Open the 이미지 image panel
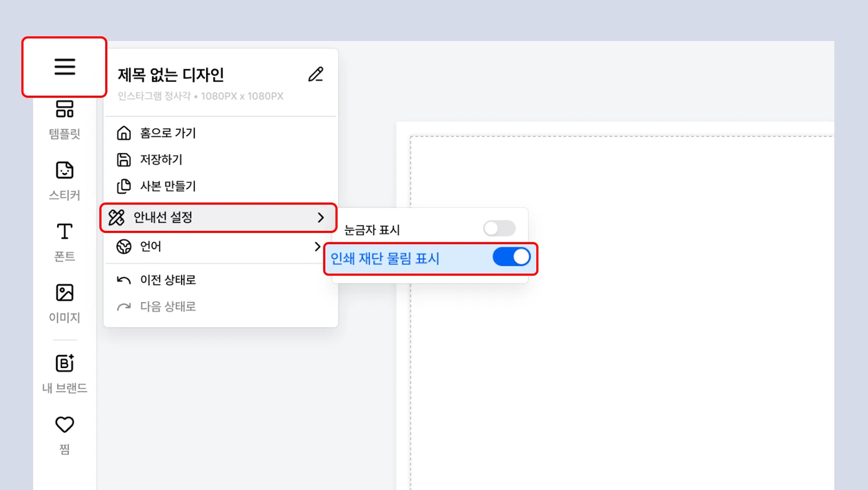The height and width of the screenshot is (490, 868). pyautogui.click(x=65, y=304)
